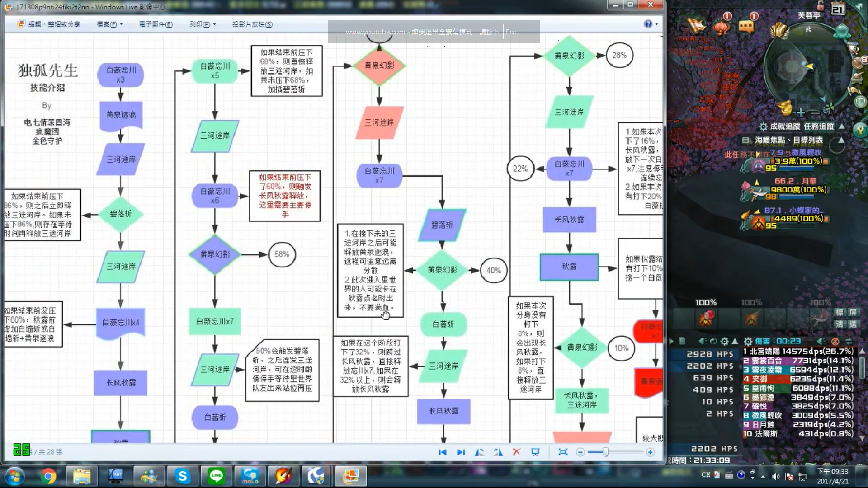Image resolution: width=868 pixels, height=488 pixels.
Task: Toggle damage meter speaker announce icon
Action: pyautogui.click(x=821, y=341)
